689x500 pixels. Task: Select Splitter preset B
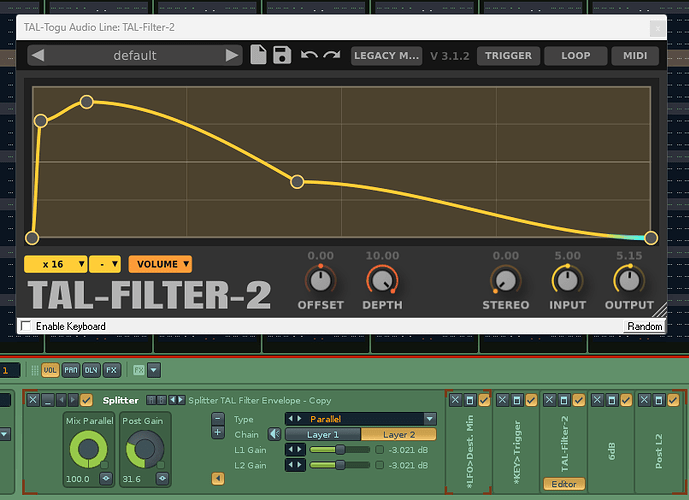point(162,400)
